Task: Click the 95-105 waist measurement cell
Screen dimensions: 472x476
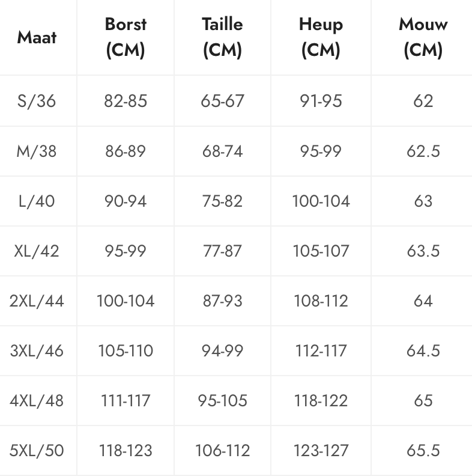Action: pos(222,400)
